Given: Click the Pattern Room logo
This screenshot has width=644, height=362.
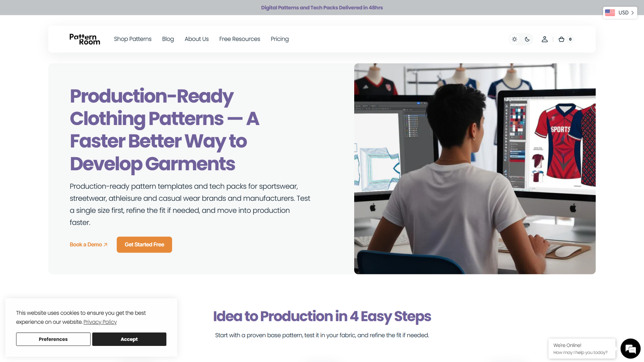Looking at the screenshot, I should click(85, 39).
